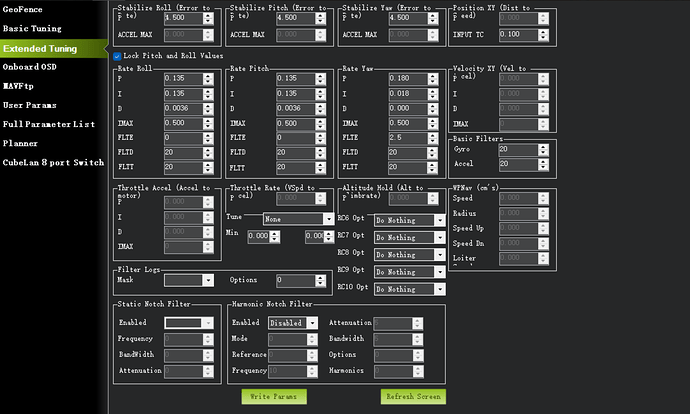Adjust Rate Yaw FLTT with its spinner

tap(433, 168)
